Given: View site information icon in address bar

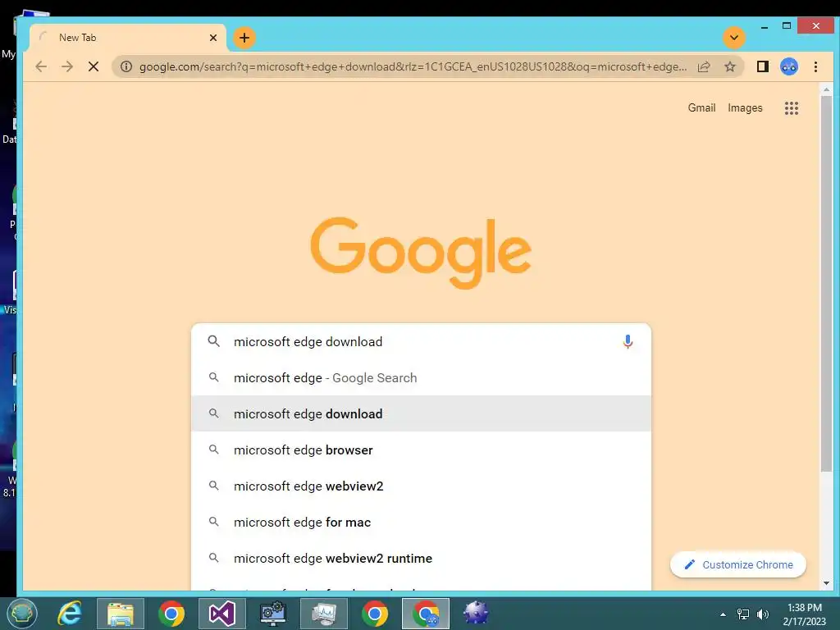Looking at the screenshot, I should point(126,67).
